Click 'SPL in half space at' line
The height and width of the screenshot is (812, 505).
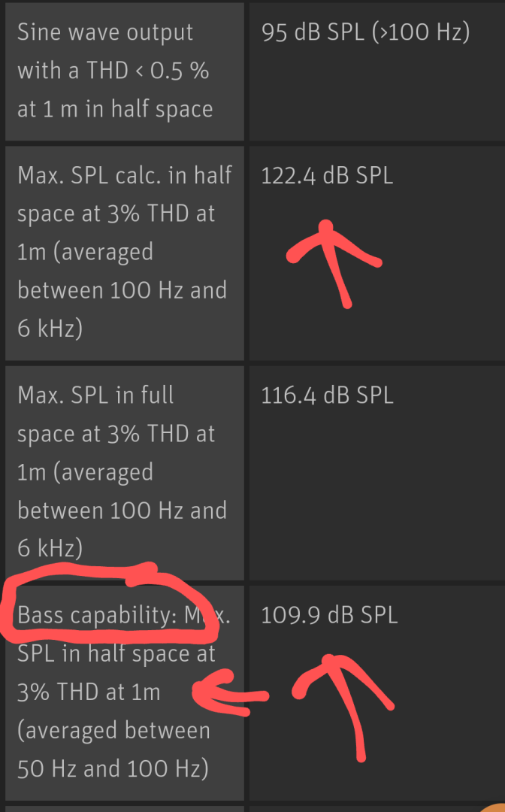point(116,654)
